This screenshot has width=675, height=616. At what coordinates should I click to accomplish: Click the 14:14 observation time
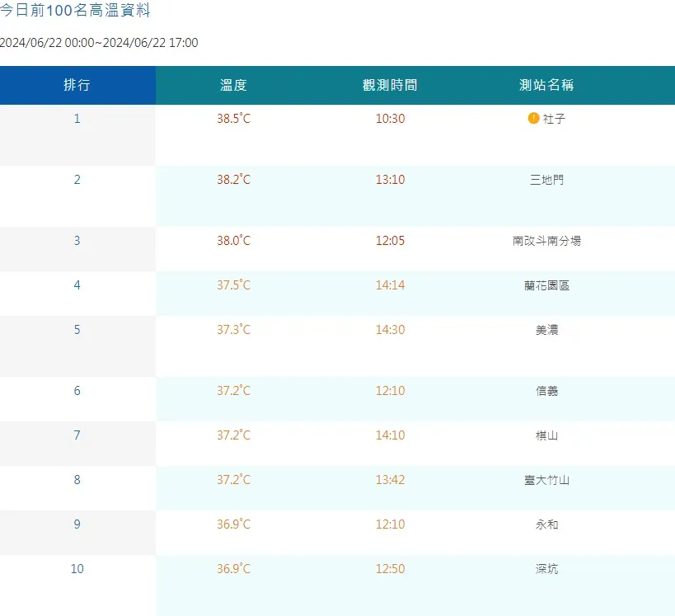[390, 284]
